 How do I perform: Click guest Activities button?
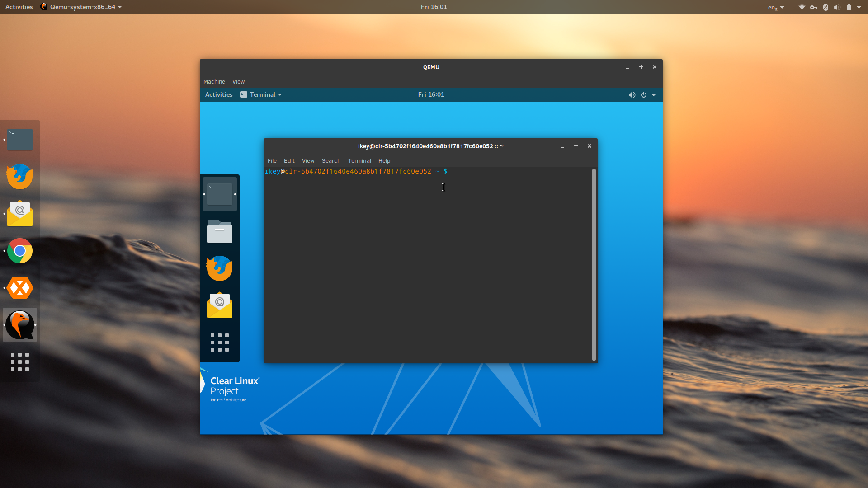click(219, 94)
